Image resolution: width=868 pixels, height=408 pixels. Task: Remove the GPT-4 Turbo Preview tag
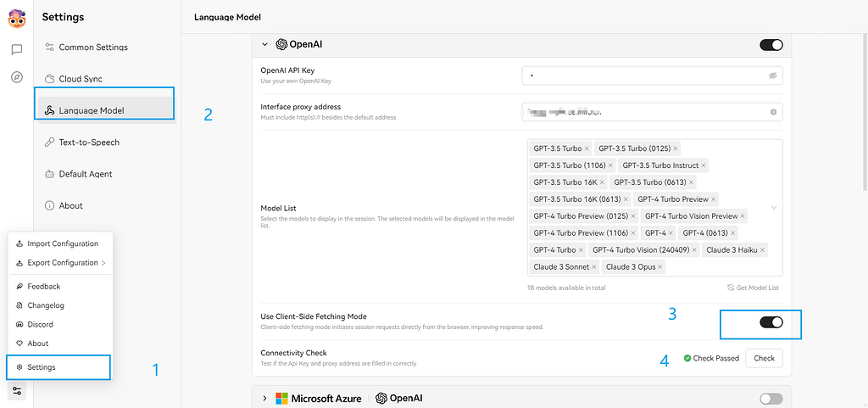[714, 198]
